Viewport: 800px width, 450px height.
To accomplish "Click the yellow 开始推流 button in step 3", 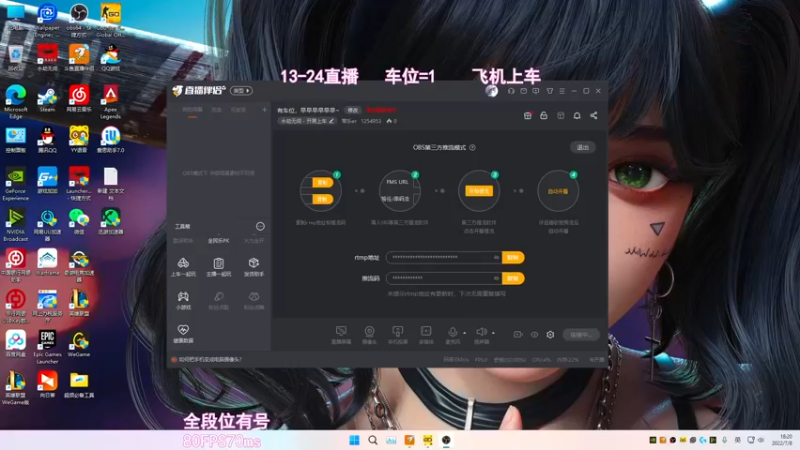I will click(479, 191).
